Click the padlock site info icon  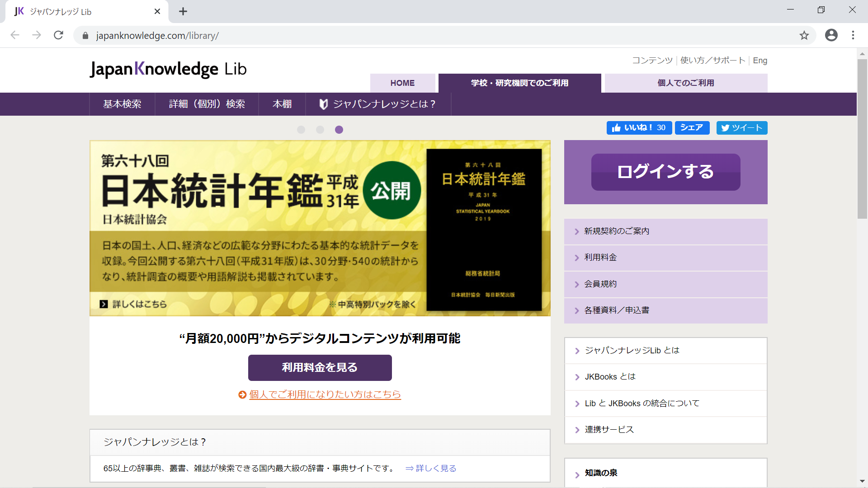pyautogui.click(x=85, y=36)
